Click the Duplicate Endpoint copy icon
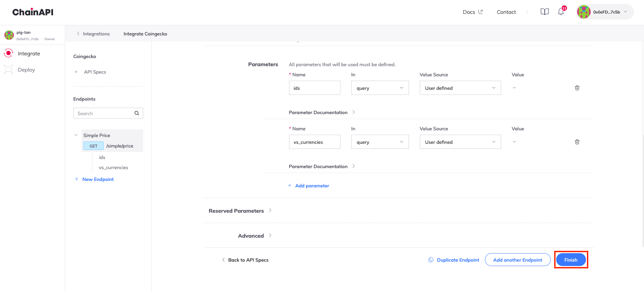Image resolution: width=644 pixels, height=291 pixels. pyautogui.click(x=431, y=260)
